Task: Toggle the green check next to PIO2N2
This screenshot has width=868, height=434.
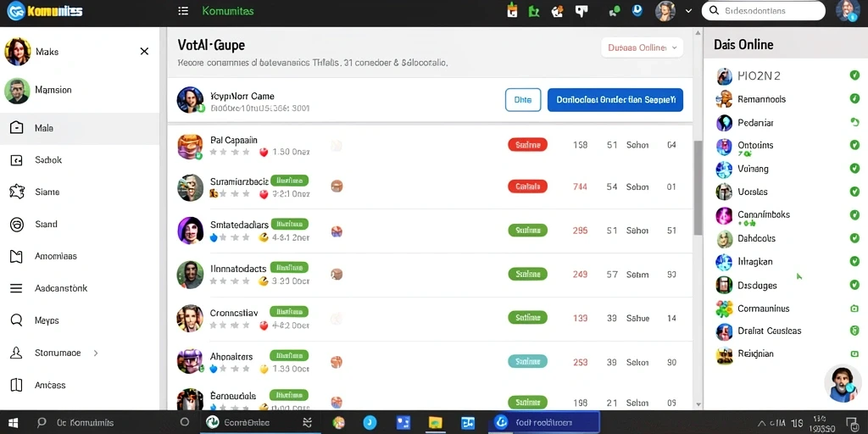Action: pyautogui.click(x=854, y=75)
